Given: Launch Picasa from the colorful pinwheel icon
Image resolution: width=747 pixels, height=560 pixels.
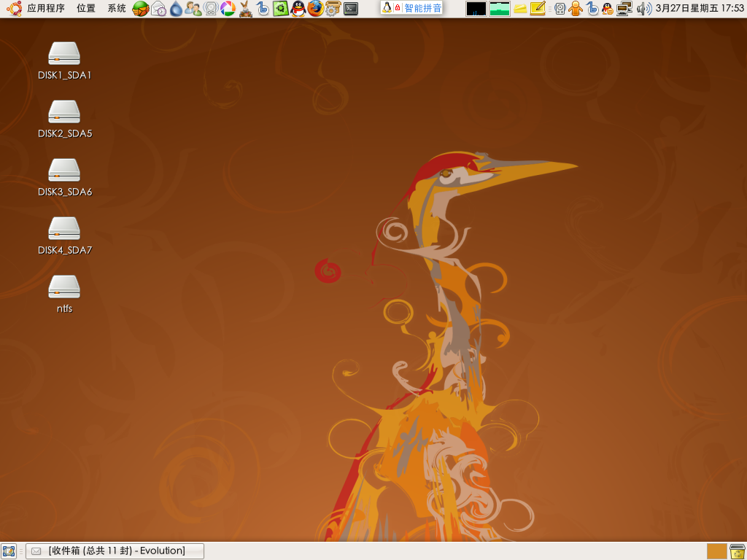Looking at the screenshot, I should tap(228, 9).
